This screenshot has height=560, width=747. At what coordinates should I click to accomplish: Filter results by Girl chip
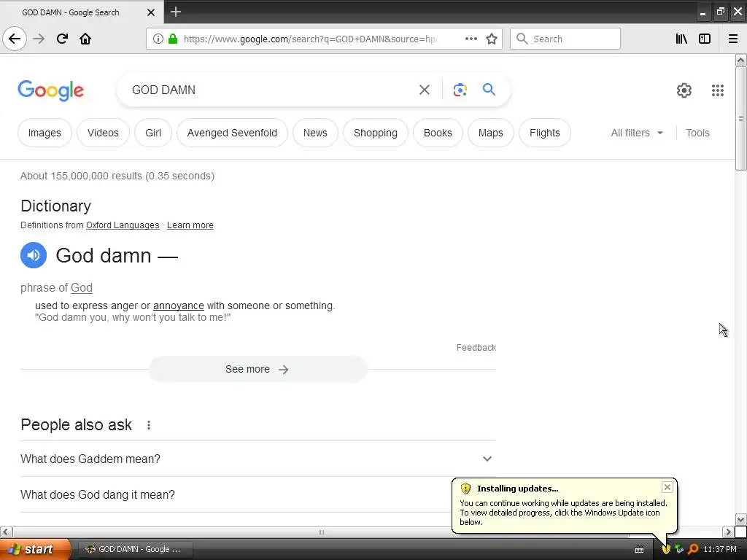(x=153, y=133)
